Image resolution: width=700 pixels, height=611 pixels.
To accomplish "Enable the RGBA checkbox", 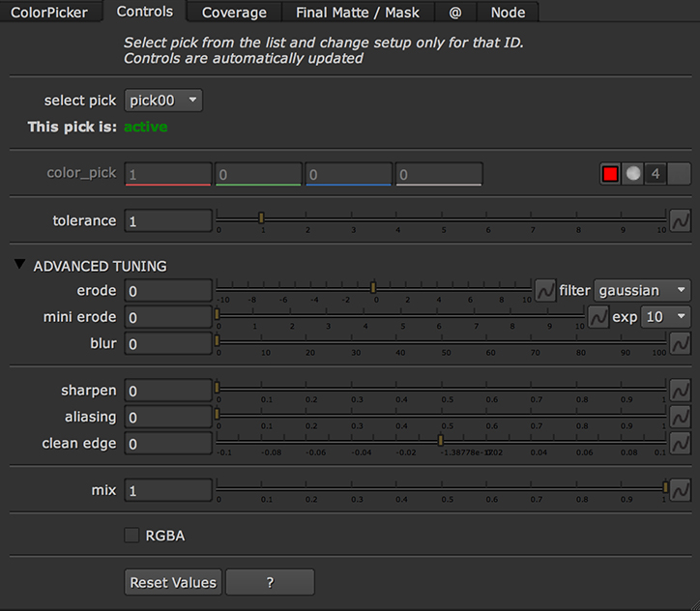I will tap(131, 536).
